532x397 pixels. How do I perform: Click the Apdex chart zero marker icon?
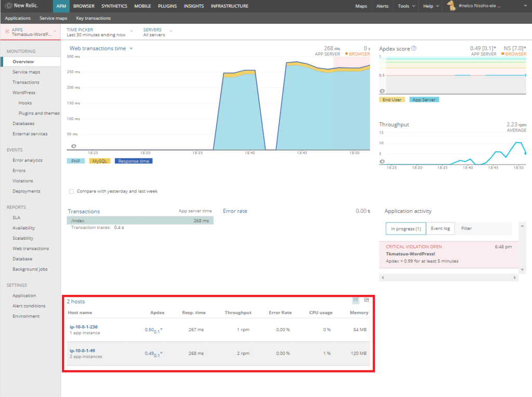382,91
